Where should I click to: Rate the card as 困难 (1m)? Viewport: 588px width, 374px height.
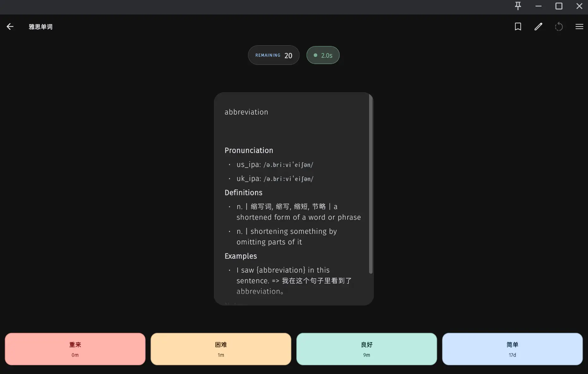(221, 349)
